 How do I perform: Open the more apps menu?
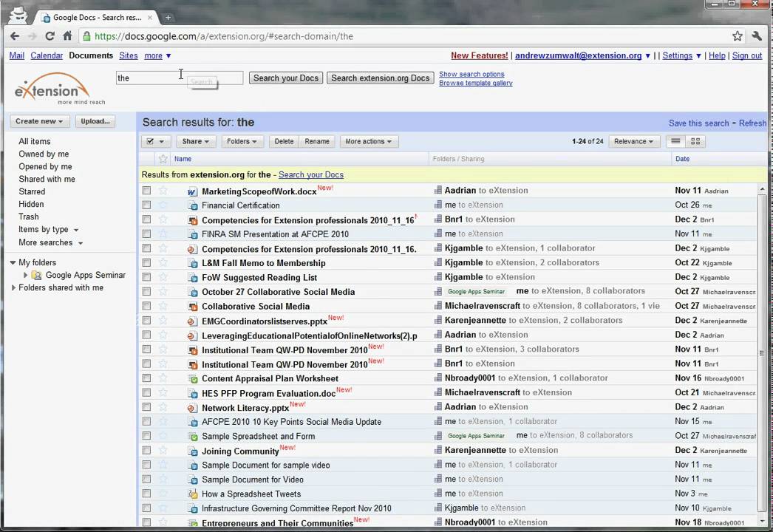[x=157, y=55]
